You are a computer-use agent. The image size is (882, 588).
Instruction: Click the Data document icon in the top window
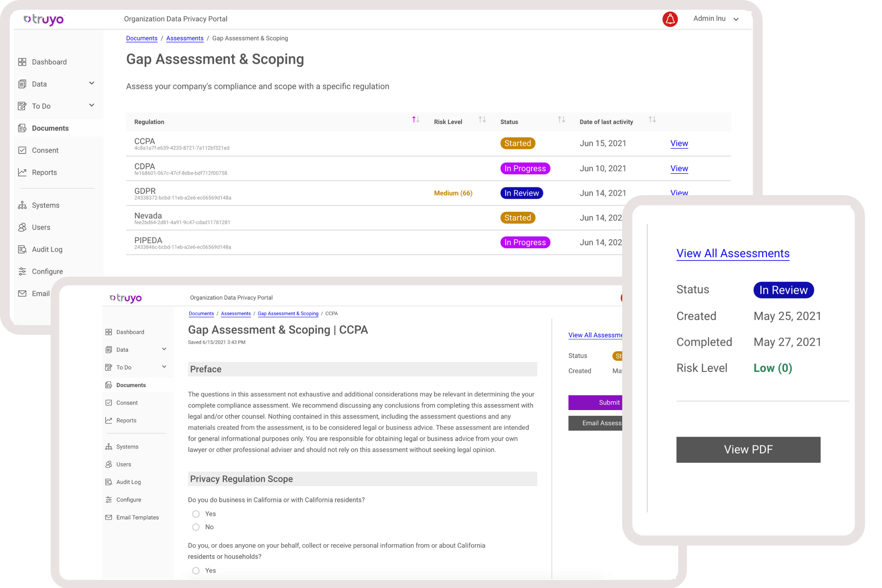pos(22,84)
